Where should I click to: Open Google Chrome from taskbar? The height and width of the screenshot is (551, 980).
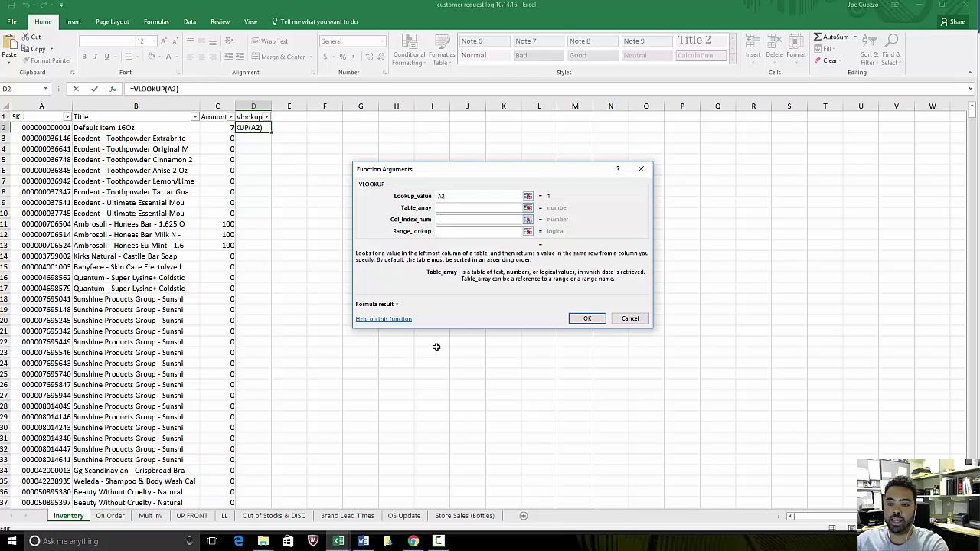click(413, 541)
